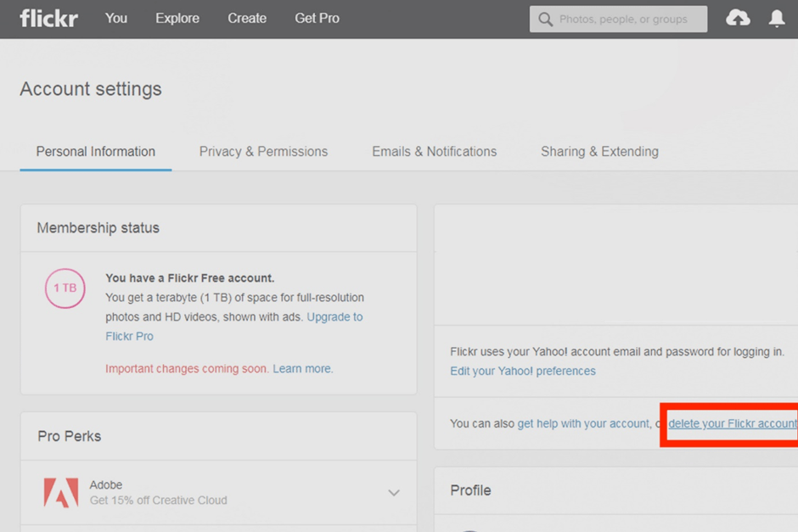
Task: Switch to the Sharing & Extending tab
Action: 599,152
